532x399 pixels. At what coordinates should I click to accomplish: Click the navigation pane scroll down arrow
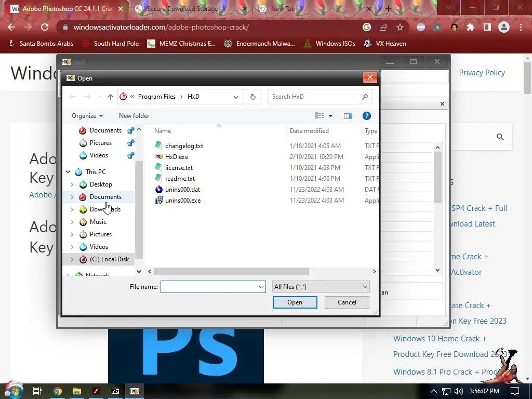pos(139,271)
